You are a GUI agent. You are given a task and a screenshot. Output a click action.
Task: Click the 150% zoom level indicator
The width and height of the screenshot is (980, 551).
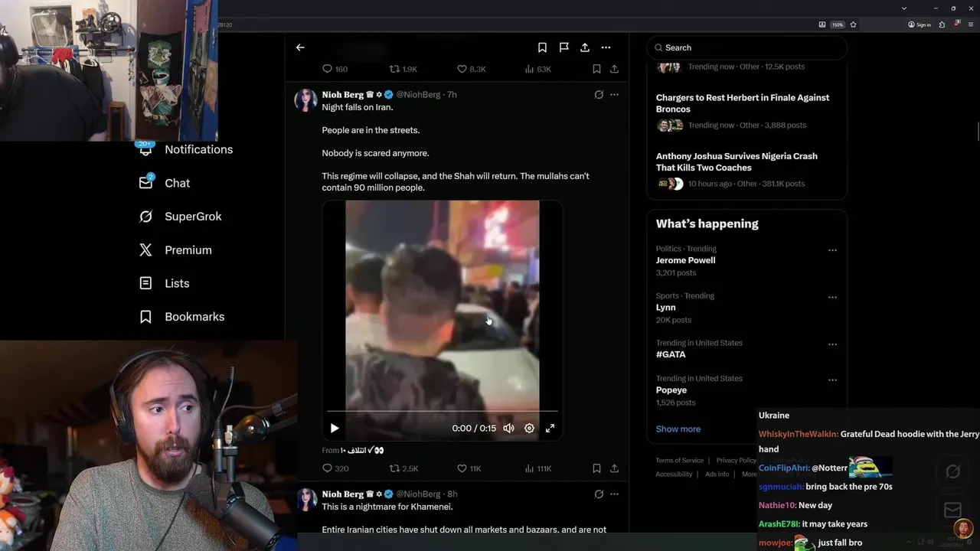tap(838, 24)
